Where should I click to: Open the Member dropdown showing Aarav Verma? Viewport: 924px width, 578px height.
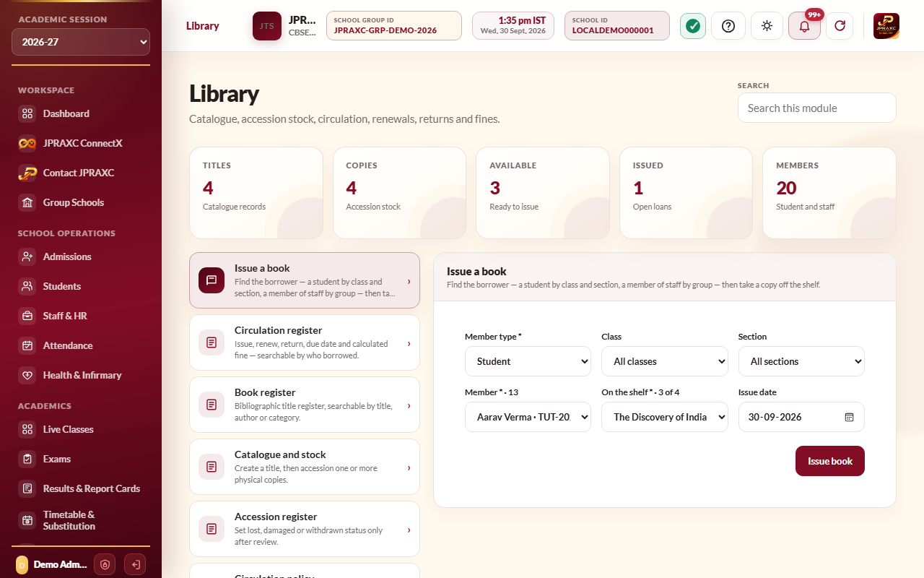click(x=528, y=417)
